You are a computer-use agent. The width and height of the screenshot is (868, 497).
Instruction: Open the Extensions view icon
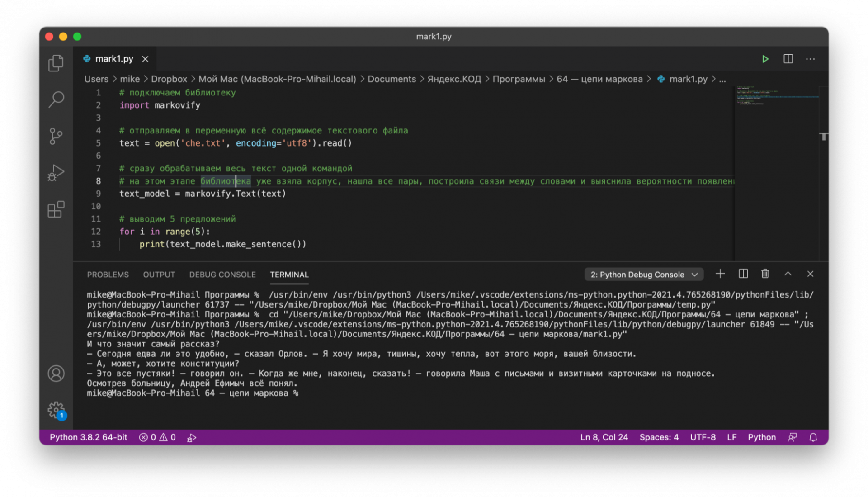click(56, 209)
